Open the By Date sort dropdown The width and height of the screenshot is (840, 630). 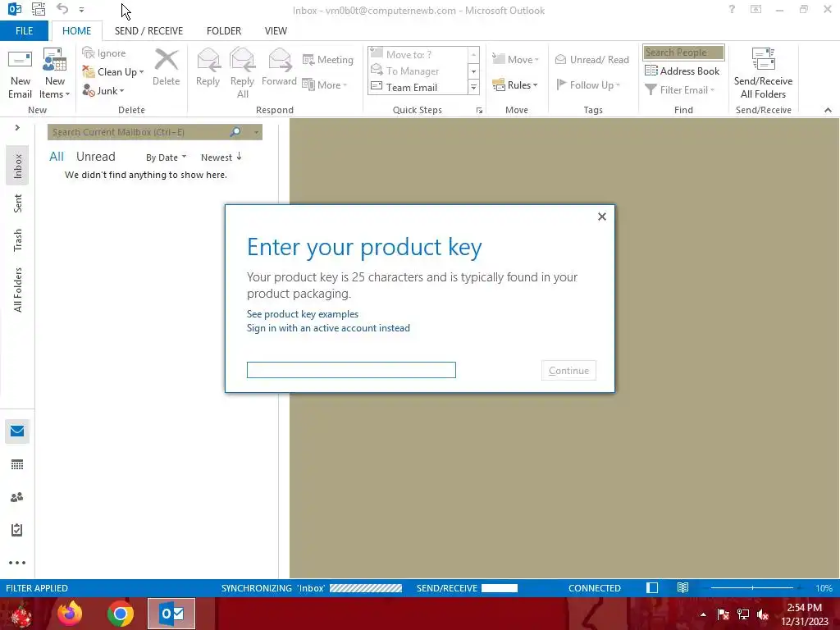pos(166,157)
